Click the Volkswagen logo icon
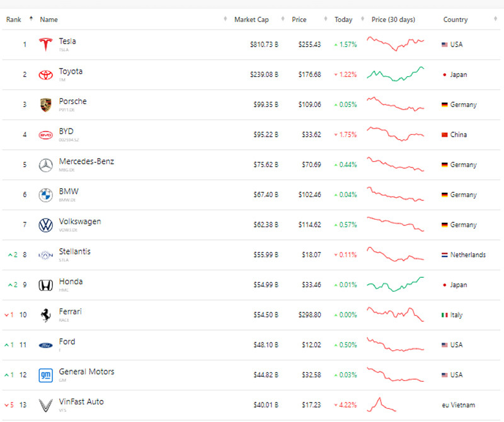The height and width of the screenshot is (422, 504). point(45,225)
